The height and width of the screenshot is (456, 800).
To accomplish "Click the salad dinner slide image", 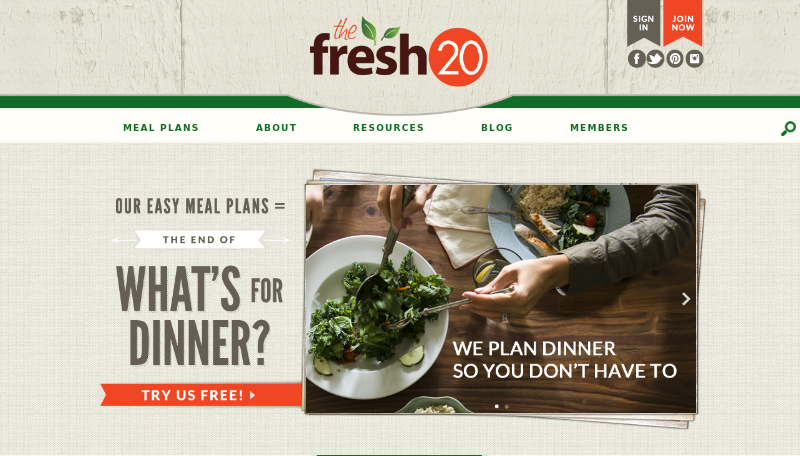I will click(x=501, y=299).
